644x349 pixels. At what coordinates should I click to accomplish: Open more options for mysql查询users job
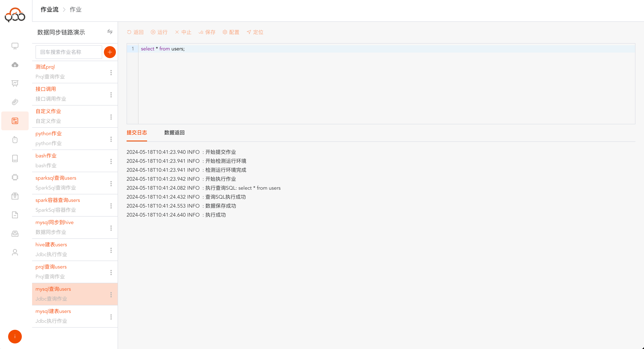pyautogui.click(x=111, y=295)
